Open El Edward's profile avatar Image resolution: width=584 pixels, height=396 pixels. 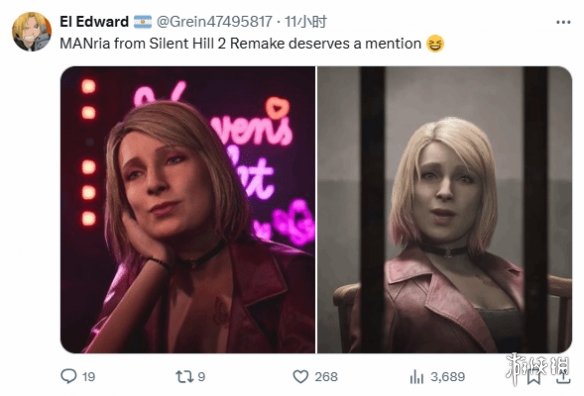point(32,31)
